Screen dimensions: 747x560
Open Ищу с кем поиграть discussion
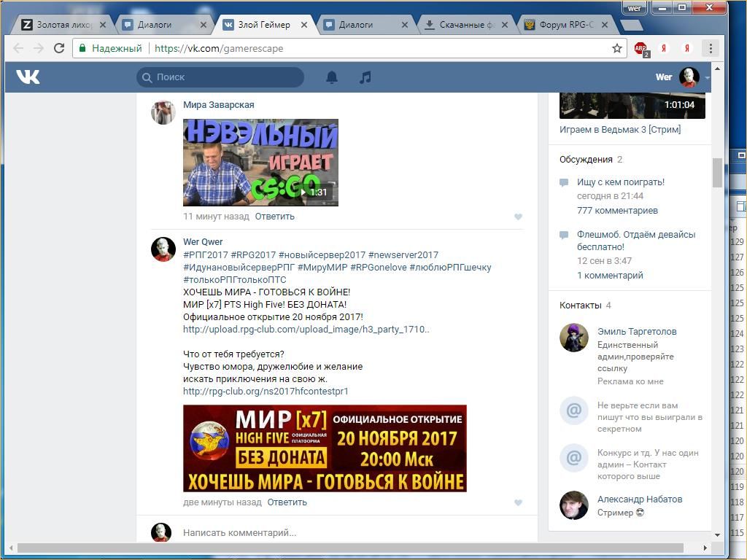pos(620,182)
